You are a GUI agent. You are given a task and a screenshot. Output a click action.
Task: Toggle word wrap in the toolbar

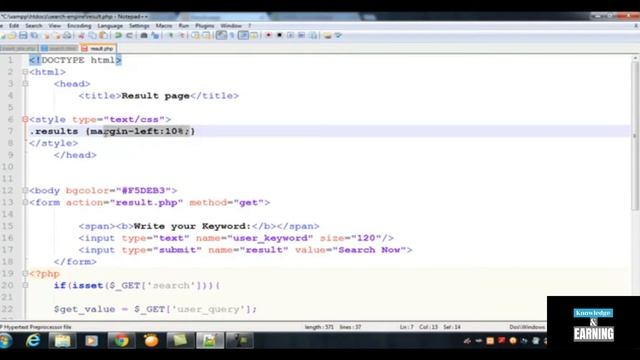(221, 36)
